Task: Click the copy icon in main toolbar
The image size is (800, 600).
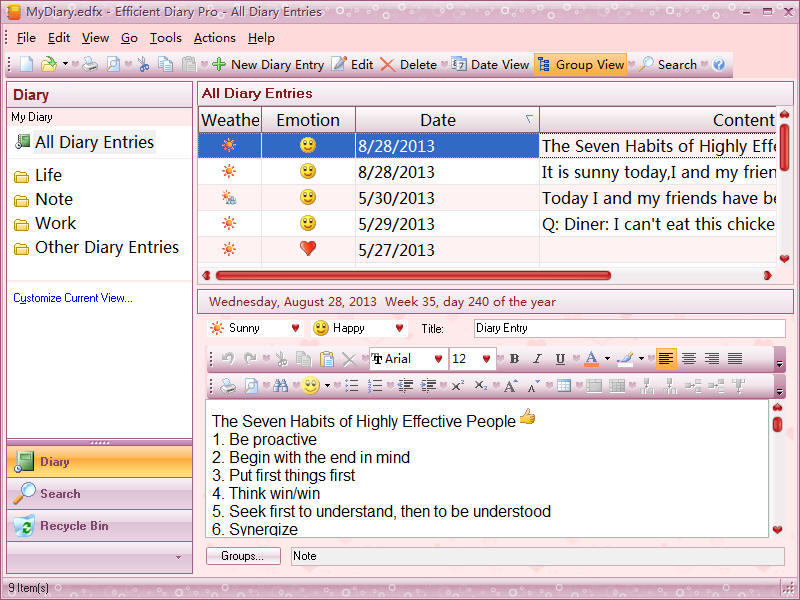Action: point(165,64)
